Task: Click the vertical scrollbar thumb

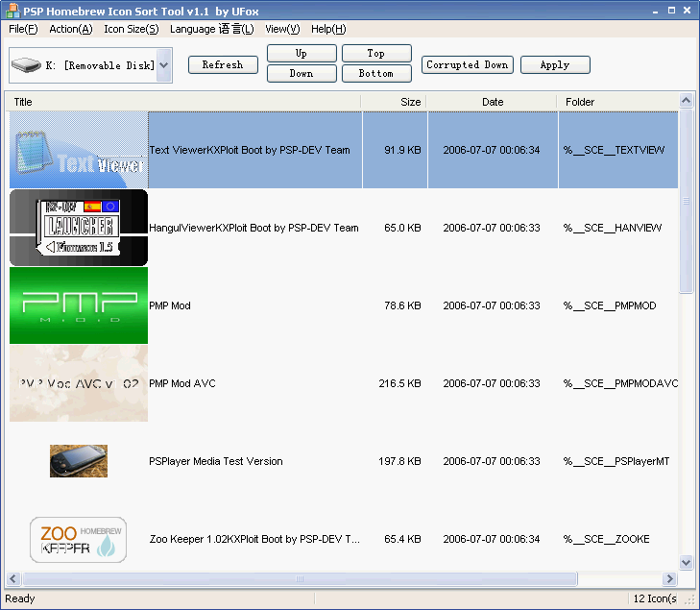Action: [687, 201]
